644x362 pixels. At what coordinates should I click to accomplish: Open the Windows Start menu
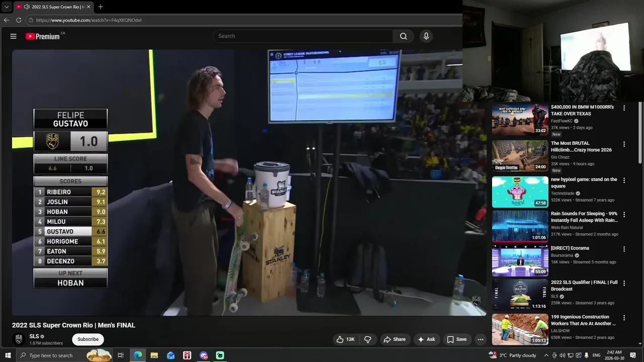point(8,355)
